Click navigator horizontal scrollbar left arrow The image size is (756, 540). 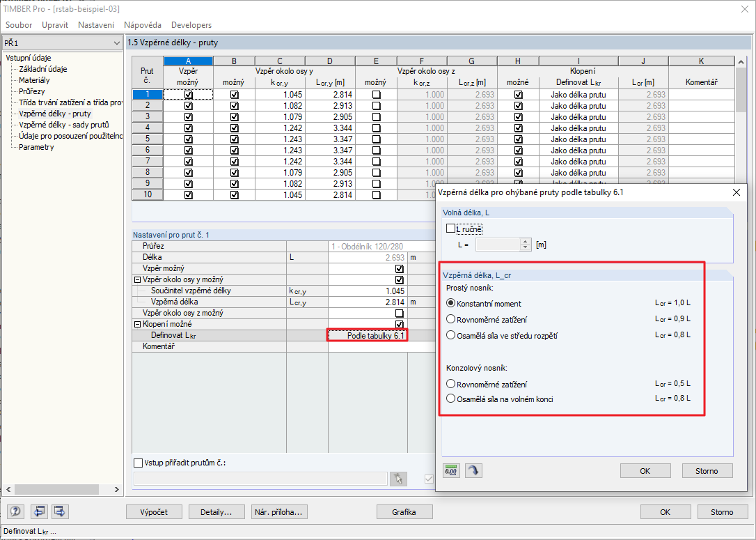click(x=8, y=489)
